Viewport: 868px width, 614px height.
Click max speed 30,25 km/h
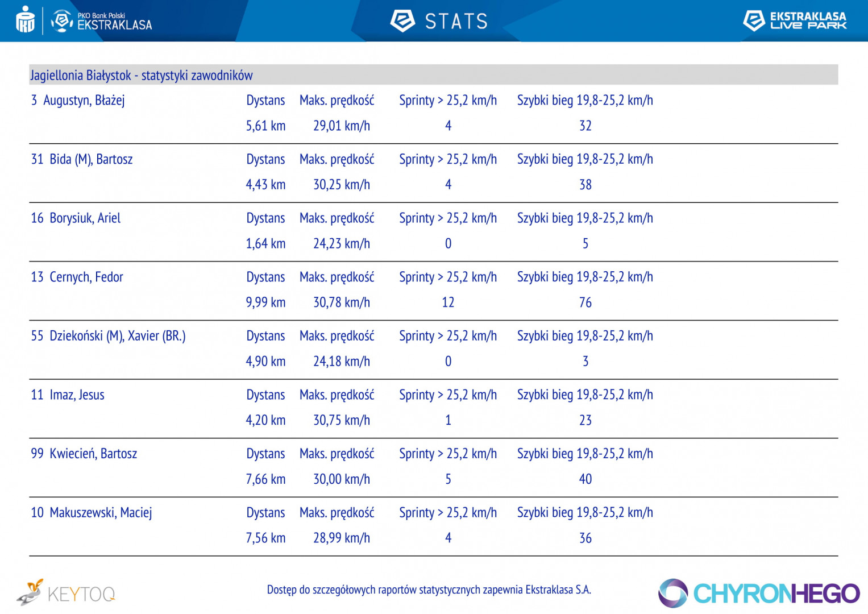pos(342,185)
